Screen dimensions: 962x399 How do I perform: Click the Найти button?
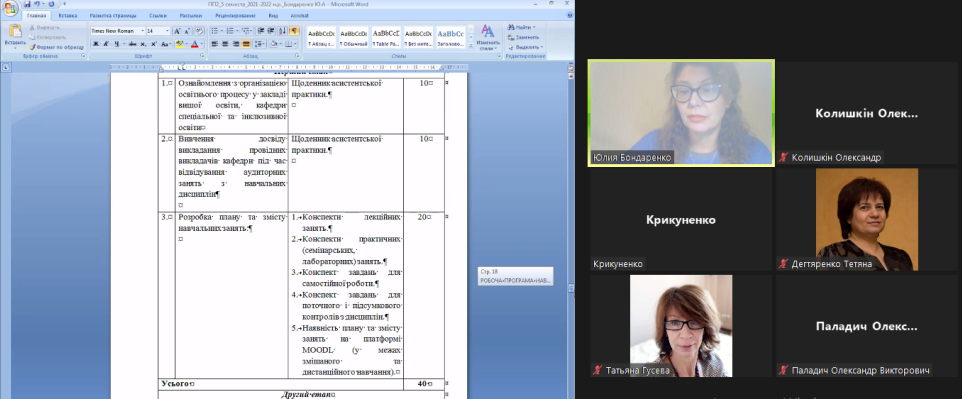click(521, 27)
